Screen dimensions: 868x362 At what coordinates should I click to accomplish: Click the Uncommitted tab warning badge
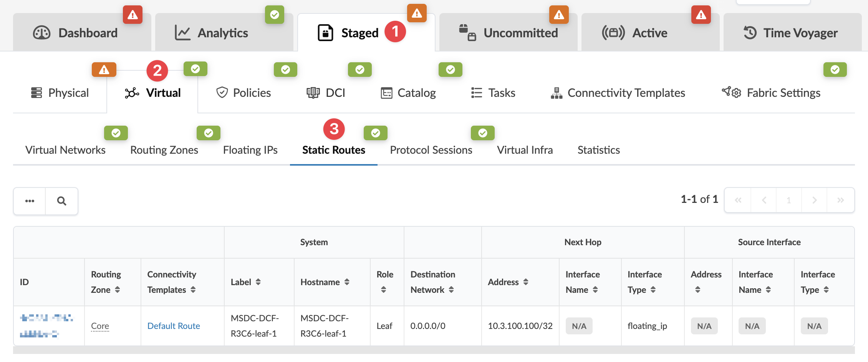coord(559,15)
